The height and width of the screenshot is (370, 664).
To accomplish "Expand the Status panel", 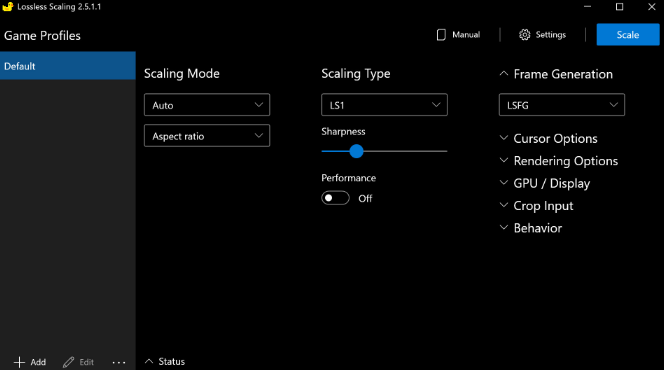I will pos(165,362).
